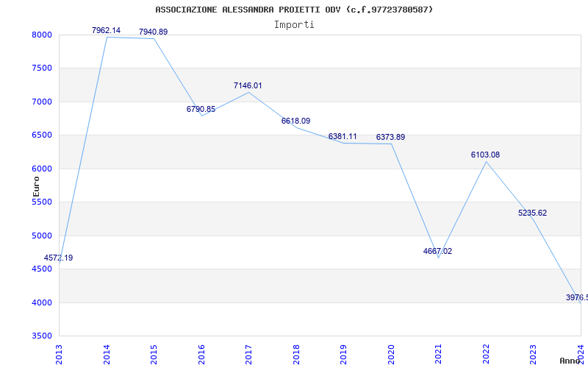Click x-axis year 2015
The image size is (588, 368).
coord(154,355)
